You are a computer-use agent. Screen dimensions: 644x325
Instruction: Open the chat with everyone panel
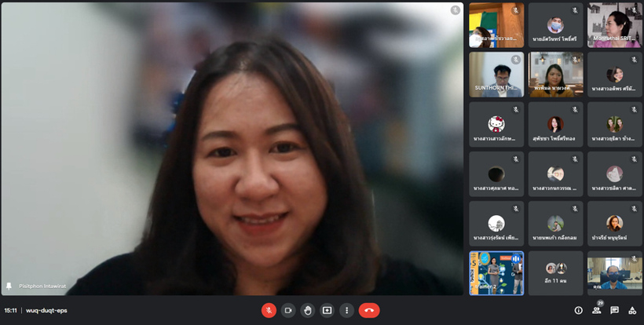pos(614,310)
